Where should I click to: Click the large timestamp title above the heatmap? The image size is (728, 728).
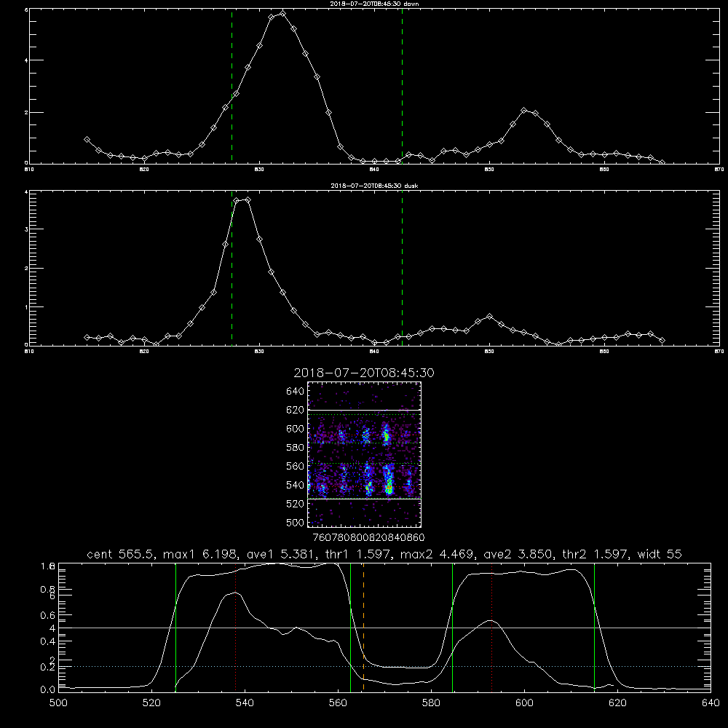(364, 373)
